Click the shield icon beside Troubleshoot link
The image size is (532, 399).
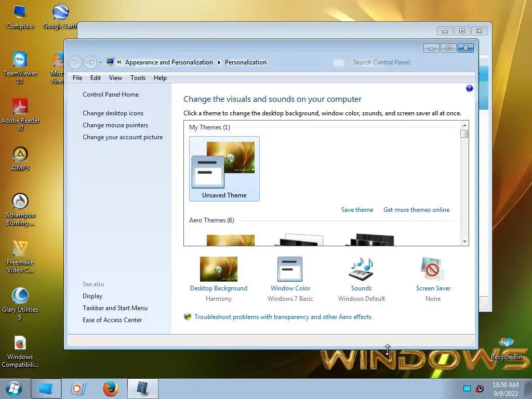(187, 317)
